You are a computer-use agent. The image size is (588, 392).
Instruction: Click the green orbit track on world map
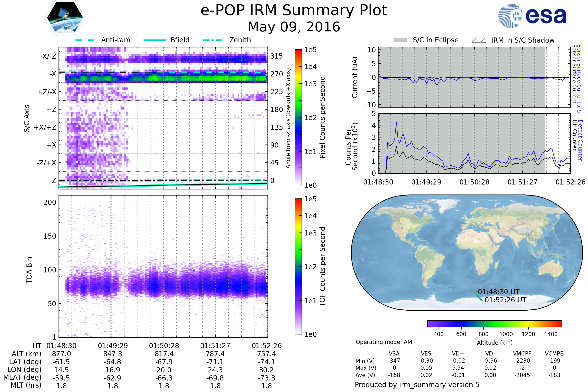pyautogui.click(x=478, y=296)
